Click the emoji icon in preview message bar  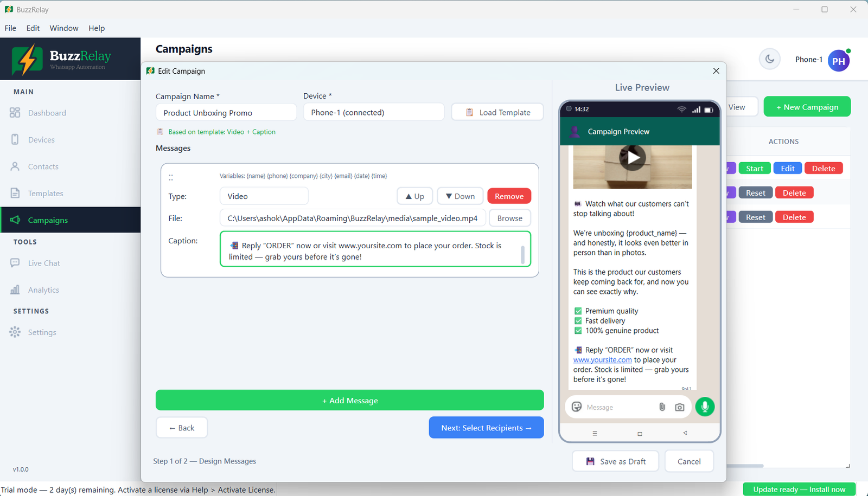(x=577, y=407)
